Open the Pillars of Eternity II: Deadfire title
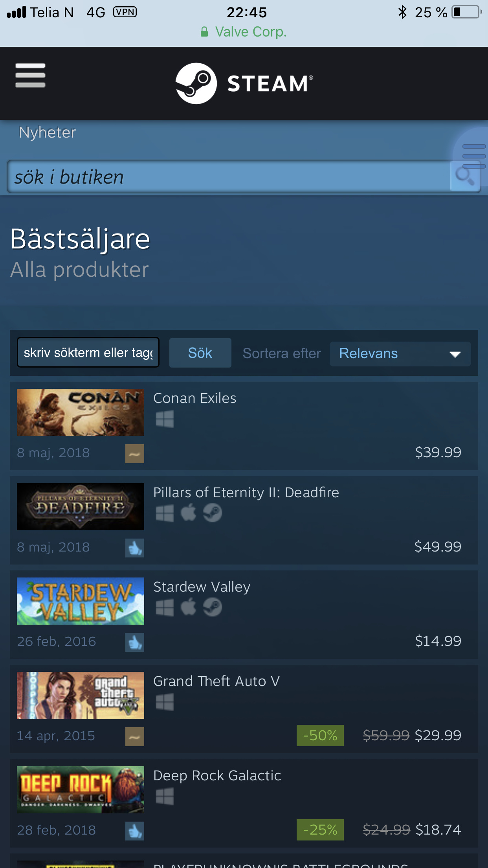This screenshot has width=488, height=868. [x=246, y=493]
